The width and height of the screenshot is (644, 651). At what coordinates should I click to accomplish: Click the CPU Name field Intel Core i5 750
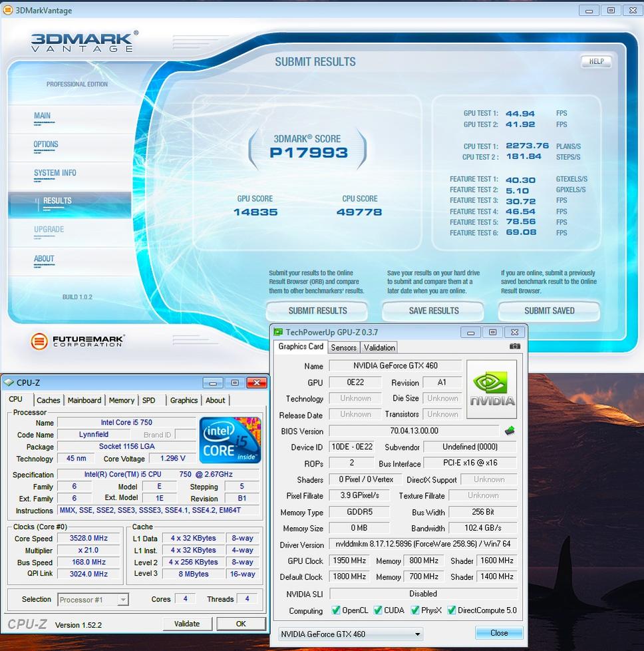126,422
